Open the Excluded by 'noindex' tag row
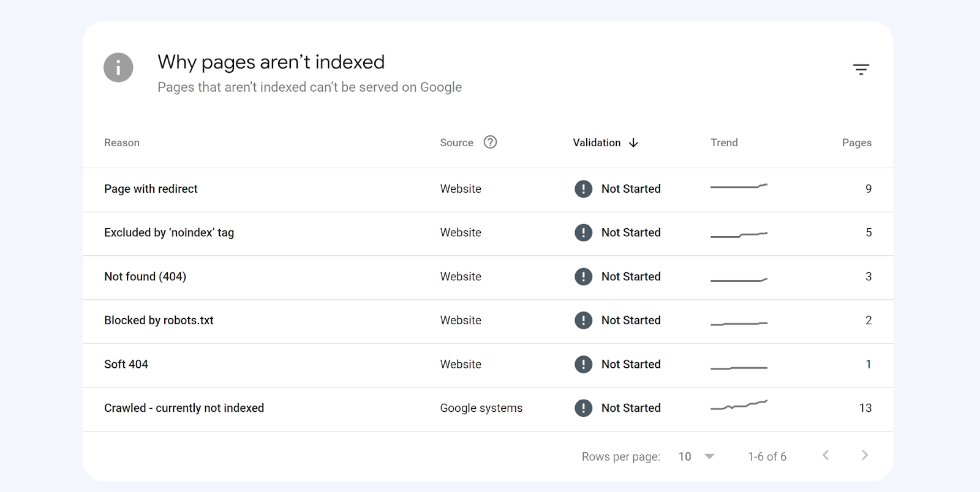The height and width of the screenshot is (492, 980). [169, 233]
